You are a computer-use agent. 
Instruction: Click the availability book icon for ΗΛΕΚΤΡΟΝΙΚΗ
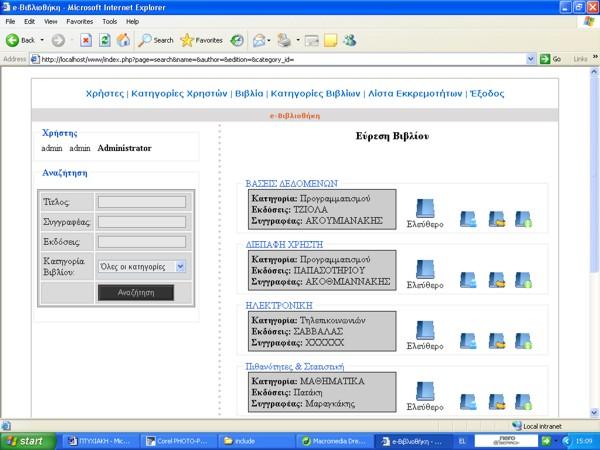[425, 331]
